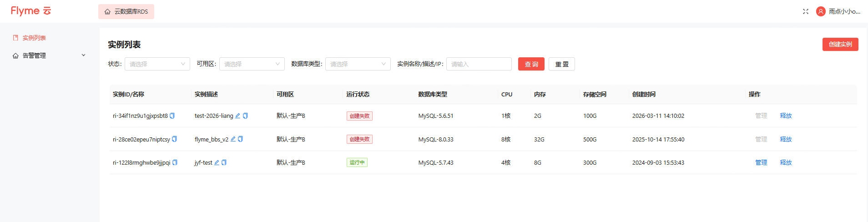Image resolution: width=868 pixels, height=222 pixels.
Task: Switch to the 云数据库RDS tab
Action: pyautogui.click(x=126, y=12)
